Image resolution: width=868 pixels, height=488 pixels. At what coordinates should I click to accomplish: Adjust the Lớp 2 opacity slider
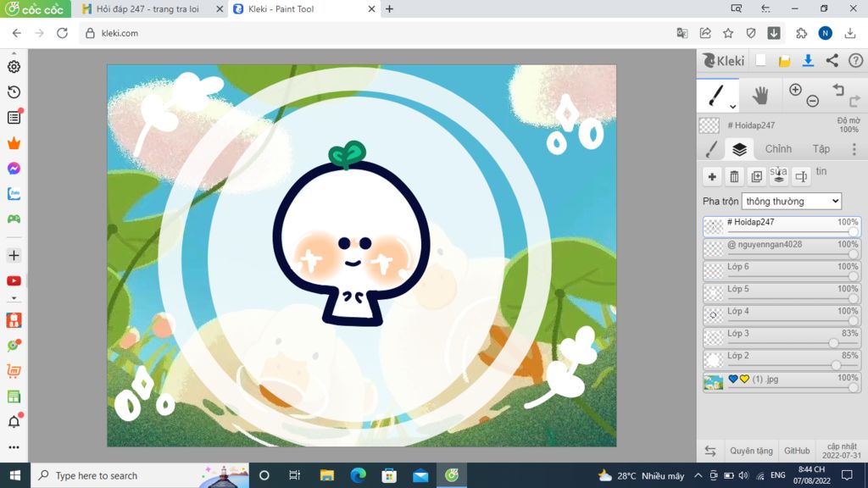(836, 365)
